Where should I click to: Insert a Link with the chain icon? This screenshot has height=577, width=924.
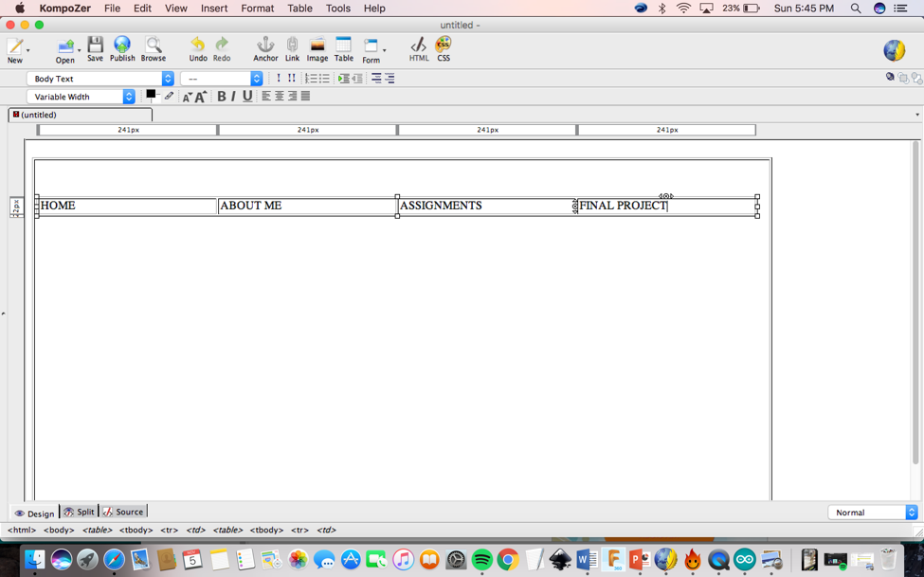tap(292, 45)
